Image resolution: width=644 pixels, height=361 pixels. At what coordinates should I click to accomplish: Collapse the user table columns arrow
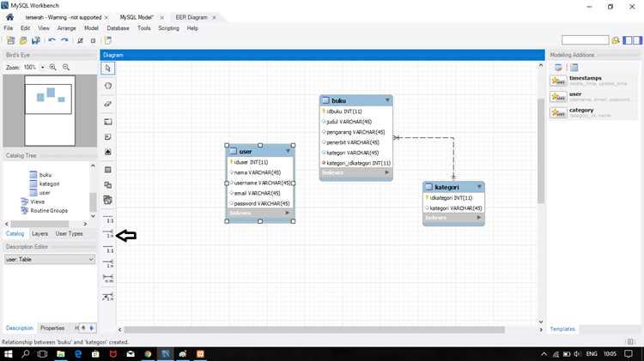[288, 152]
